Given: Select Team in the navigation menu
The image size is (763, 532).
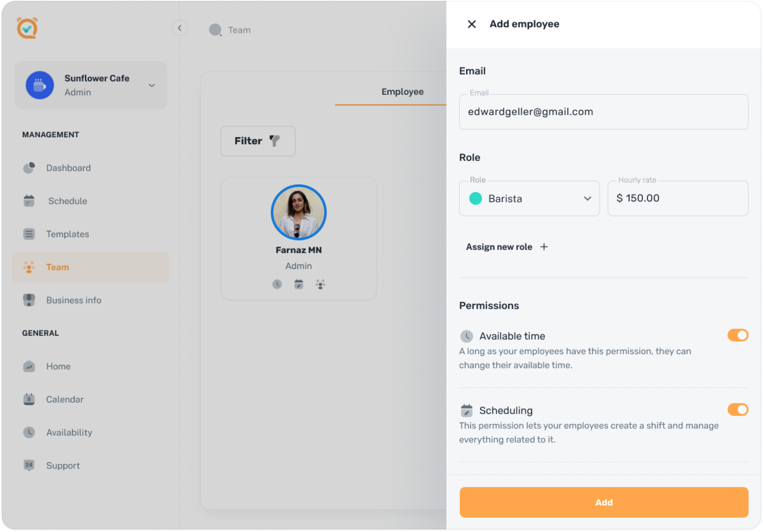Looking at the screenshot, I should [57, 267].
